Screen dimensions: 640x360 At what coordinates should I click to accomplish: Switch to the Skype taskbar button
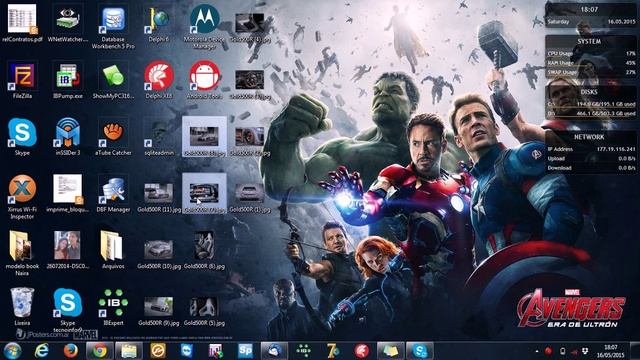(x=420, y=351)
